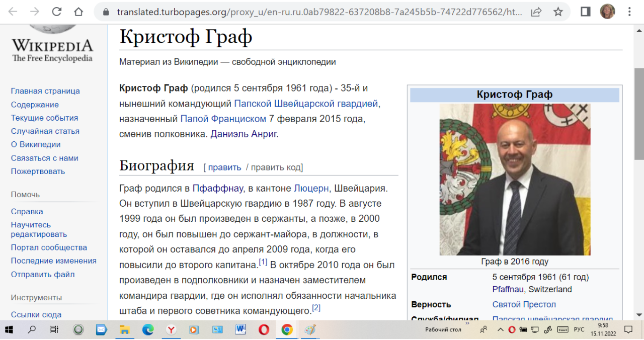This screenshot has width=644, height=340.
Task: Open the touch keyboard icon in tray
Action: tap(563, 330)
